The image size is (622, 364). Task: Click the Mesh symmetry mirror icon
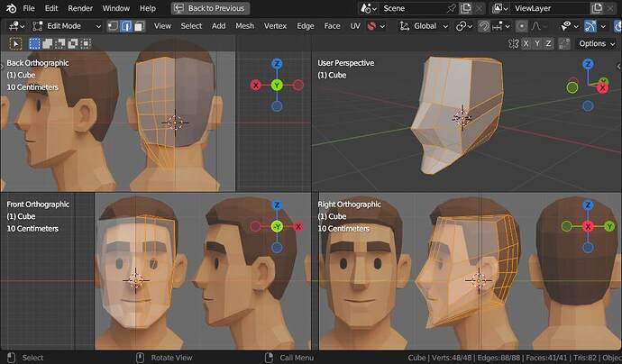(514, 43)
